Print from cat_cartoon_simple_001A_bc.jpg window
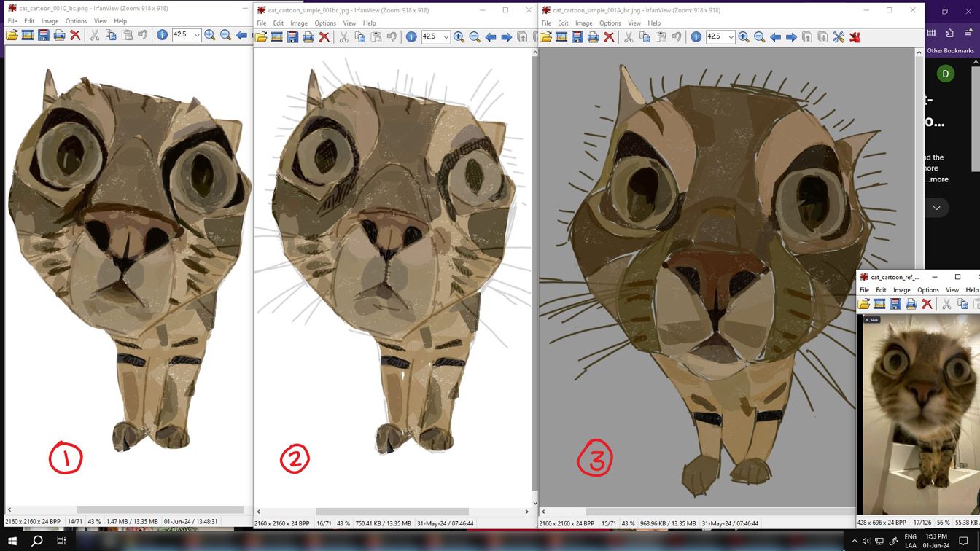Viewport: 980px width, 551px height. [593, 36]
